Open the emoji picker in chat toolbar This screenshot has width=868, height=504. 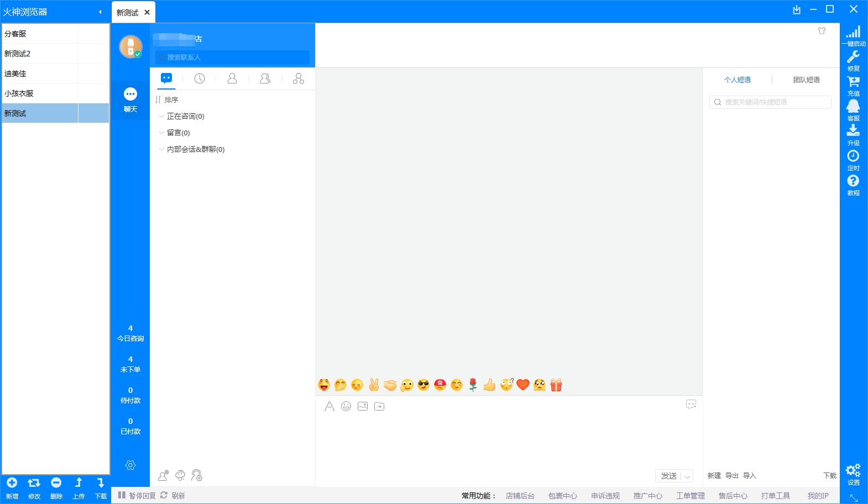click(x=346, y=406)
